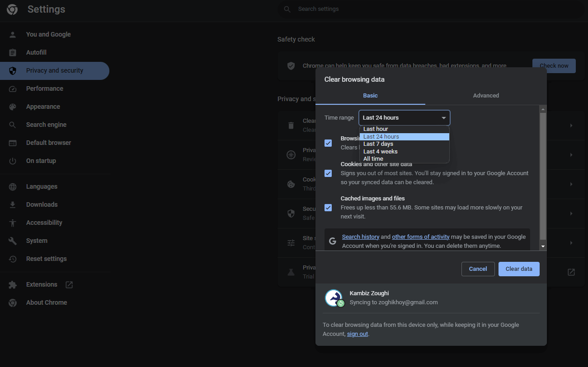Open the Search history link
The width and height of the screenshot is (588, 367).
pyautogui.click(x=361, y=237)
